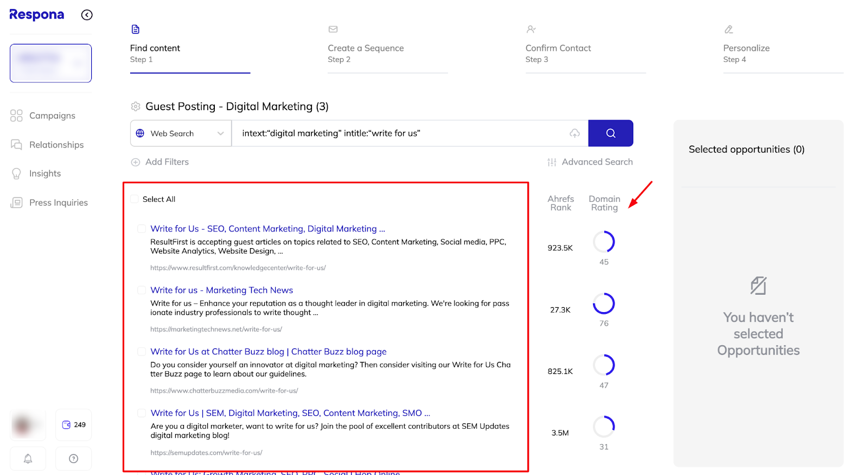Click the Personalize pencil icon
Viewport: 868px width, 475px height.
point(729,29)
